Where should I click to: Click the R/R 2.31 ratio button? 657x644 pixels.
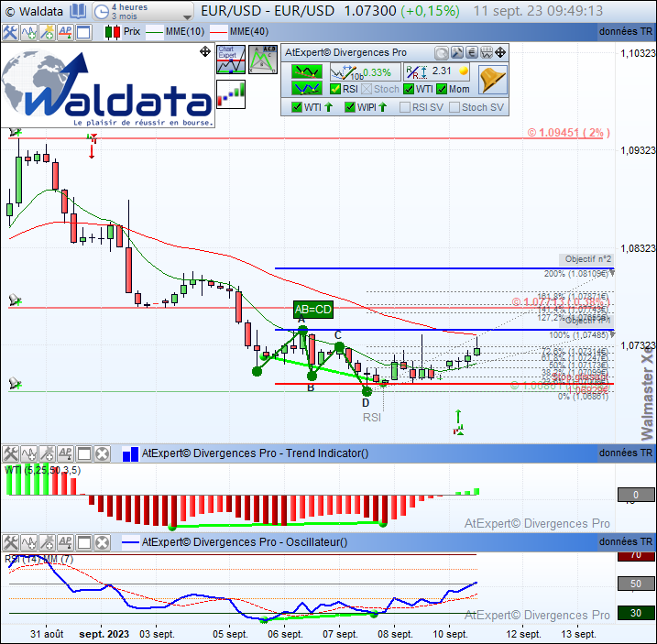[436, 72]
